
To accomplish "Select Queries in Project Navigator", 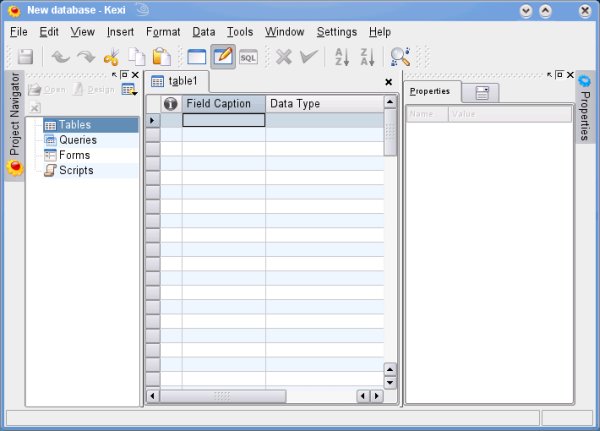I will 91,140.
